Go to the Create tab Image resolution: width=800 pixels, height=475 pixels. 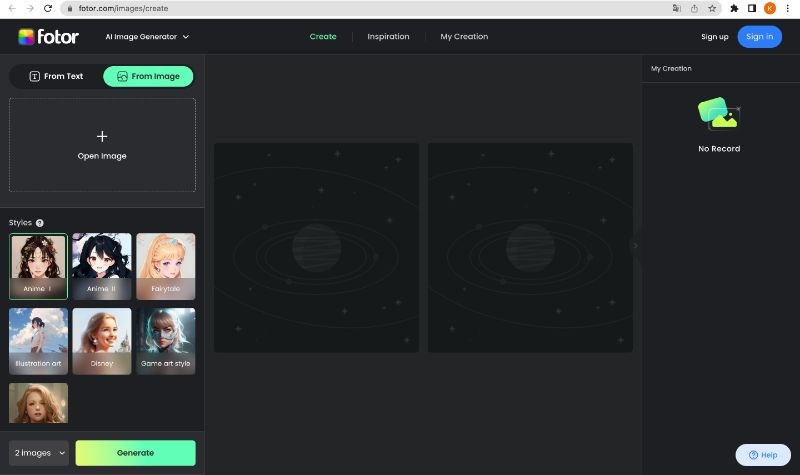tap(323, 37)
